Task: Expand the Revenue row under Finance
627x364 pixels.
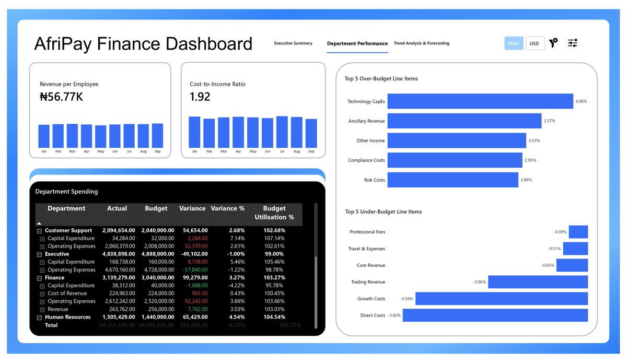Action: (x=42, y=309)
